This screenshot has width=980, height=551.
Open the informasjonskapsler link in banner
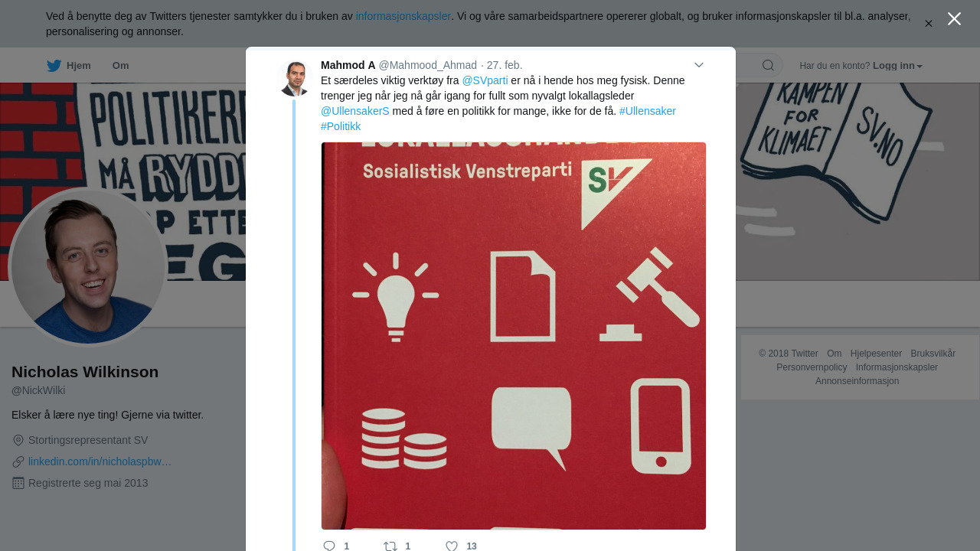click(403, 16)
